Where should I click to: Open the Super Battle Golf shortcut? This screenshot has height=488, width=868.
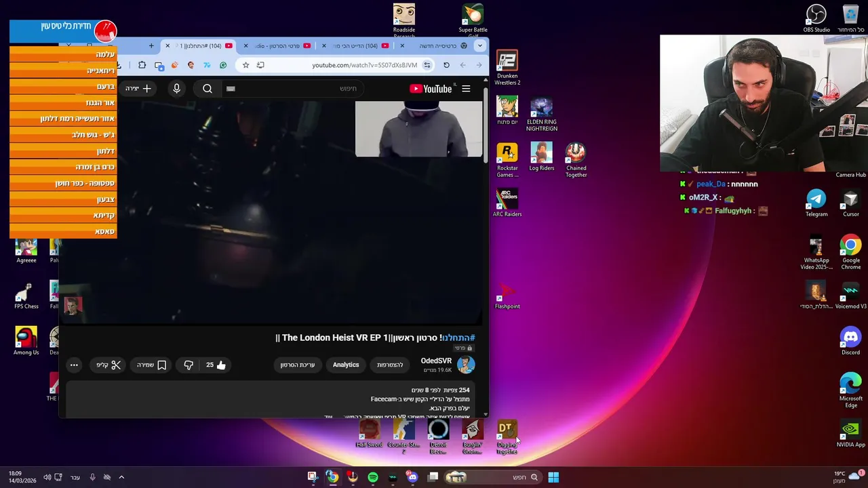tap(473, 18)
